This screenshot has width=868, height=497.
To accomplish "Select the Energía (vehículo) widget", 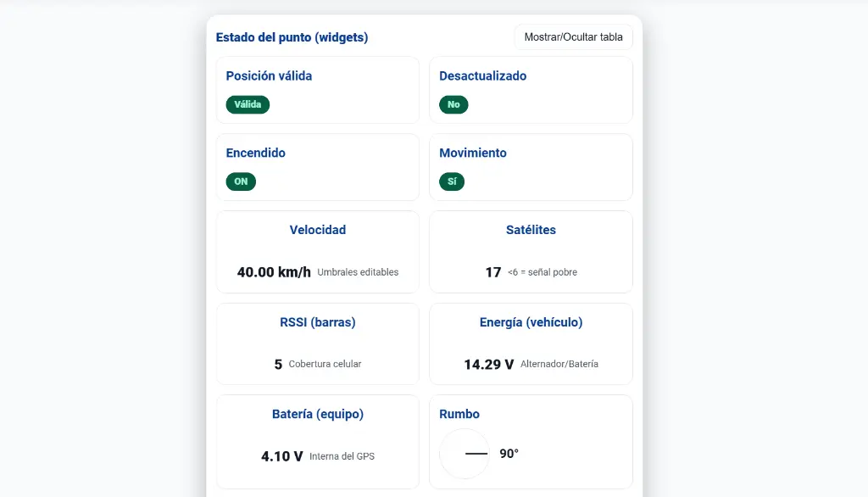I will 531,343.
